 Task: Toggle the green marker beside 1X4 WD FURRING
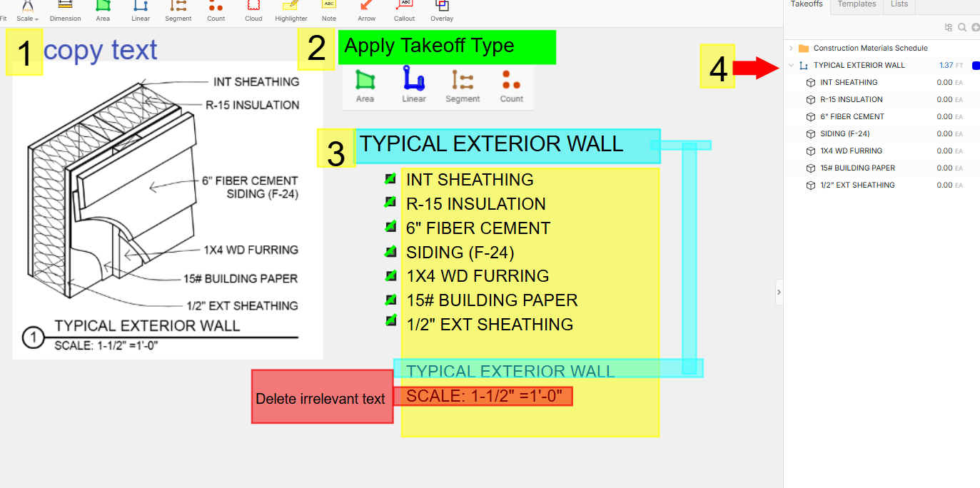[390, 275]
